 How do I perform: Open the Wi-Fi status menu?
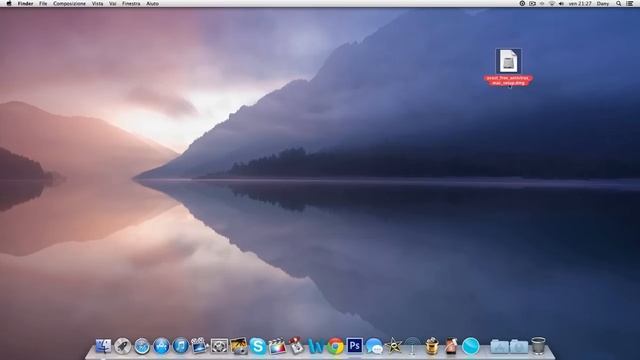[x=552, y=3]
